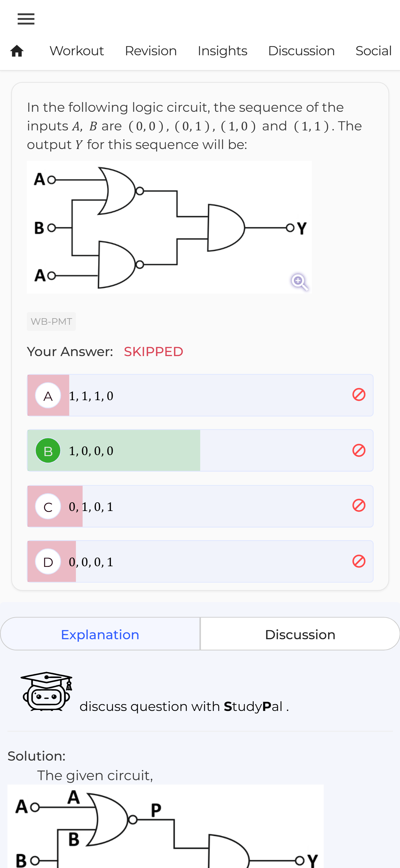
Task: Open the Revision menu item
Action: (150, 51)
